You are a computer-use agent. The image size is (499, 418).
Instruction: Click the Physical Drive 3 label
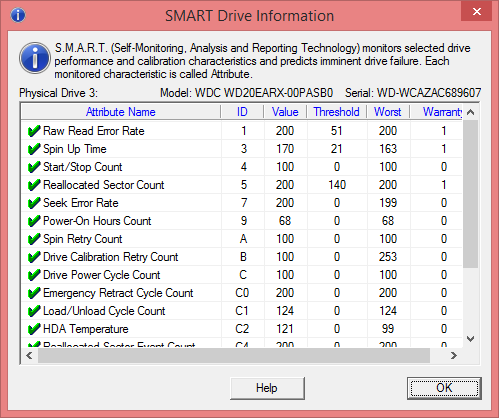click(x=59, y=93)
